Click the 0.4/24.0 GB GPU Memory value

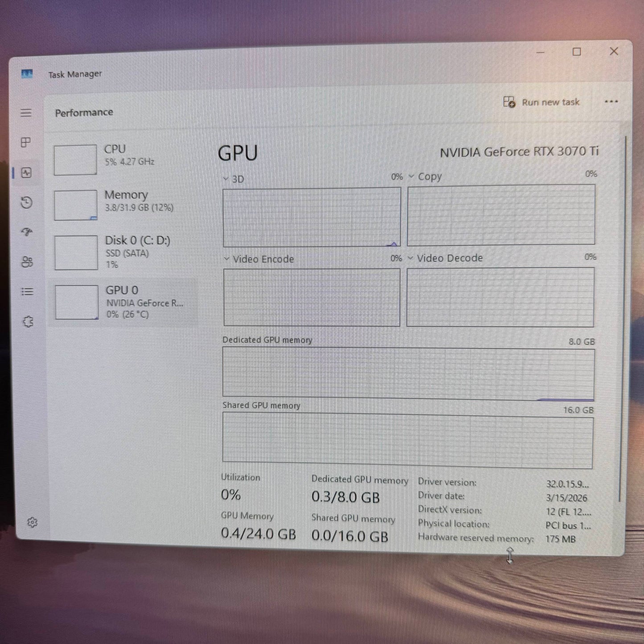tap(258, 533)
